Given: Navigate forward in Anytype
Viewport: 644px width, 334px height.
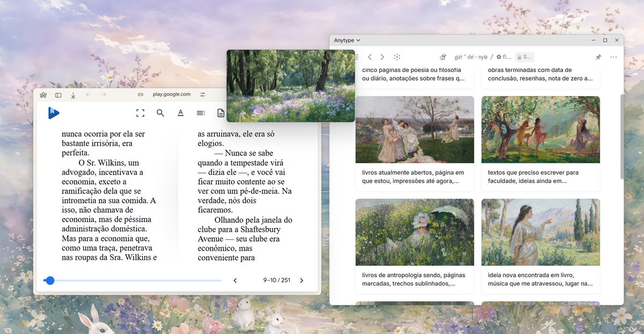Looking at the screenshot, I should (x=382, y=57).
